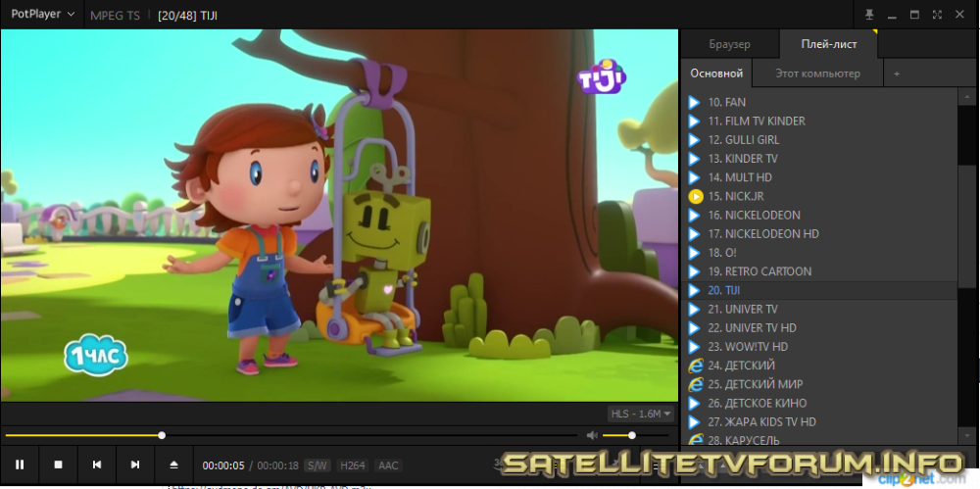Select the Основной playlist tab
The width and height of the screenshot is (980, 489).
pos(716,73)
